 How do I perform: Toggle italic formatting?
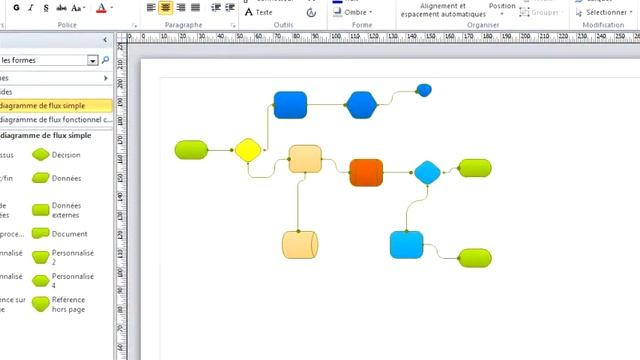31,8
